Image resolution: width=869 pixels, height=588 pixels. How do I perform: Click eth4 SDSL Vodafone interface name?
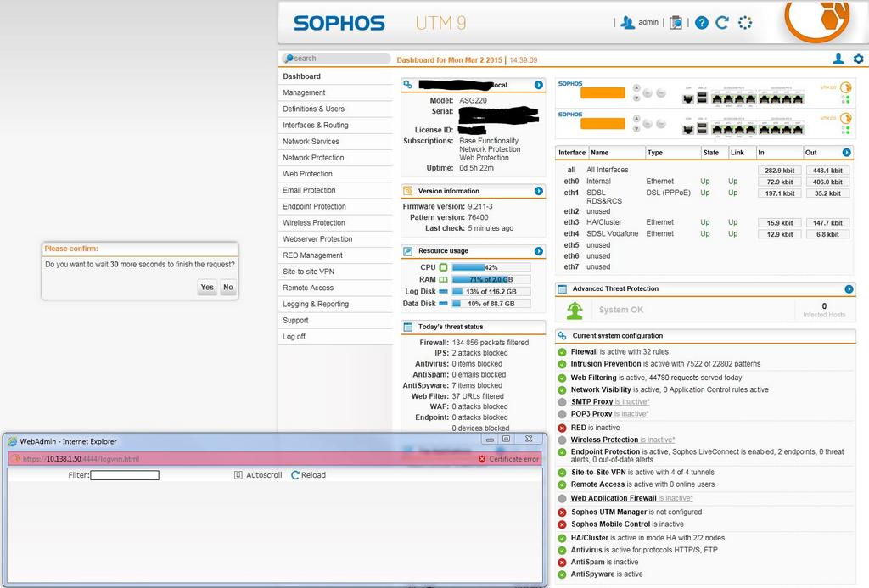pos(613,234)
